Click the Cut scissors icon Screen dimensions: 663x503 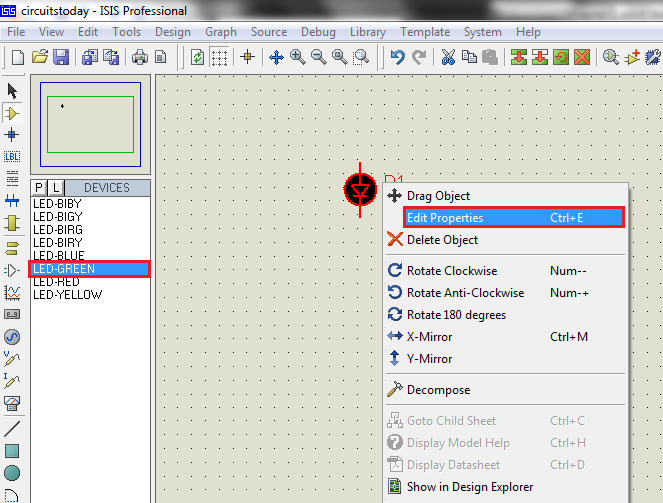[x=448, y=57]
